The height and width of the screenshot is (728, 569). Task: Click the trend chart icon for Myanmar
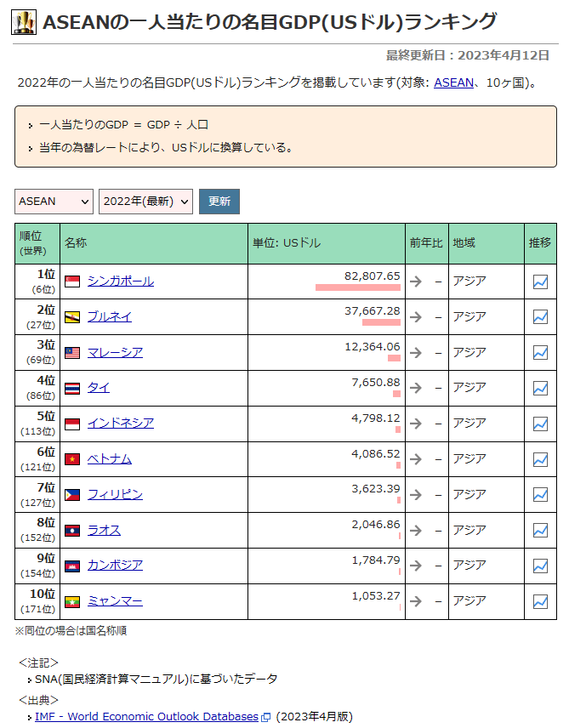click(540, 601)
